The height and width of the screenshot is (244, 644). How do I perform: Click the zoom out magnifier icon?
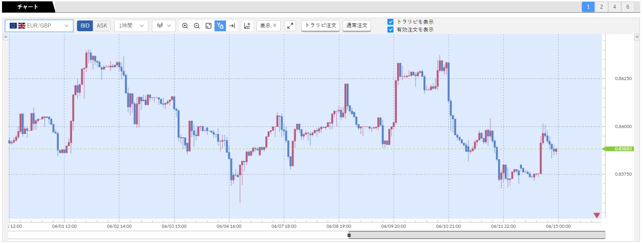pyautogui.click(x=197, y=26)
